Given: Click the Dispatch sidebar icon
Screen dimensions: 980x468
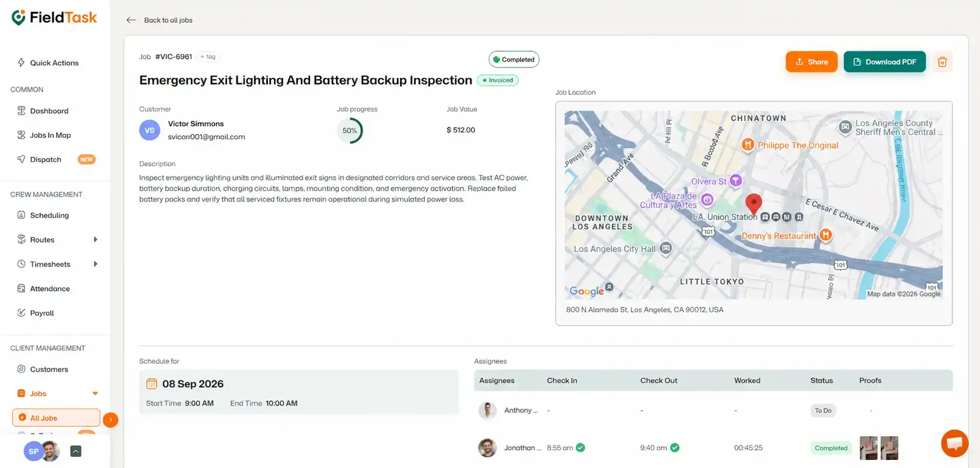Looking at the screenshot, I should pos(21,159).
